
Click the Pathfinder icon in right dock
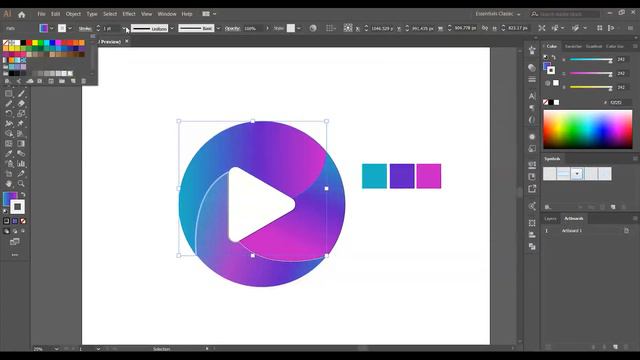click(x=532, y=247)
